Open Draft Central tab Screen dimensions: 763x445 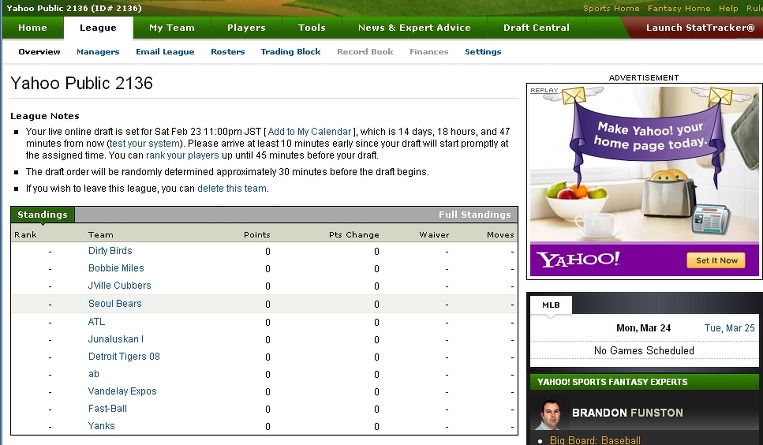536,28
